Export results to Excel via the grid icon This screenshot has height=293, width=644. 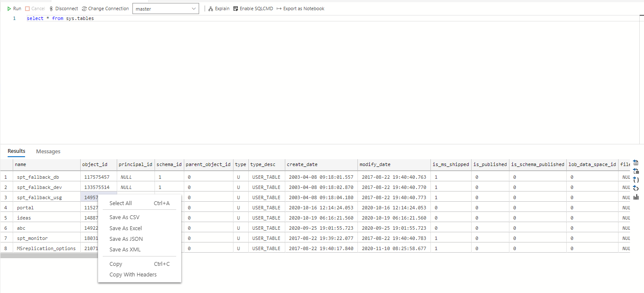coord(636,171)
